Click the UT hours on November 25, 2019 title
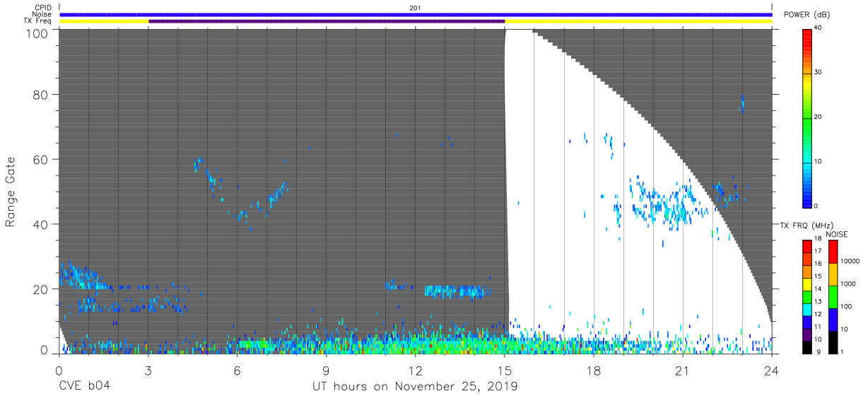The width and height of the screenshot is (868, 401). [x=415, y=387]
